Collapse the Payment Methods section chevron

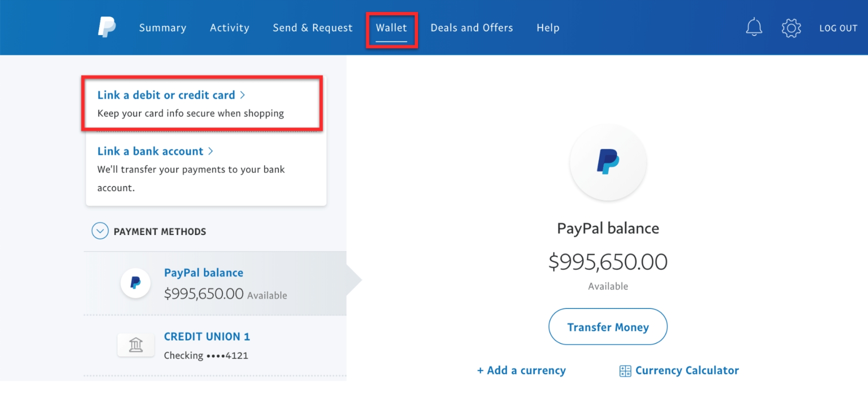tap(100, 230)
